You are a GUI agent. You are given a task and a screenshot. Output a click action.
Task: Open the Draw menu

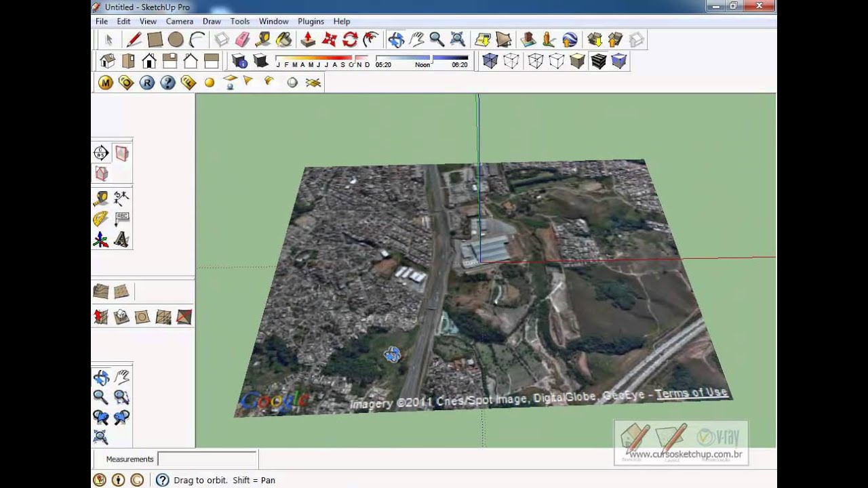212,21
